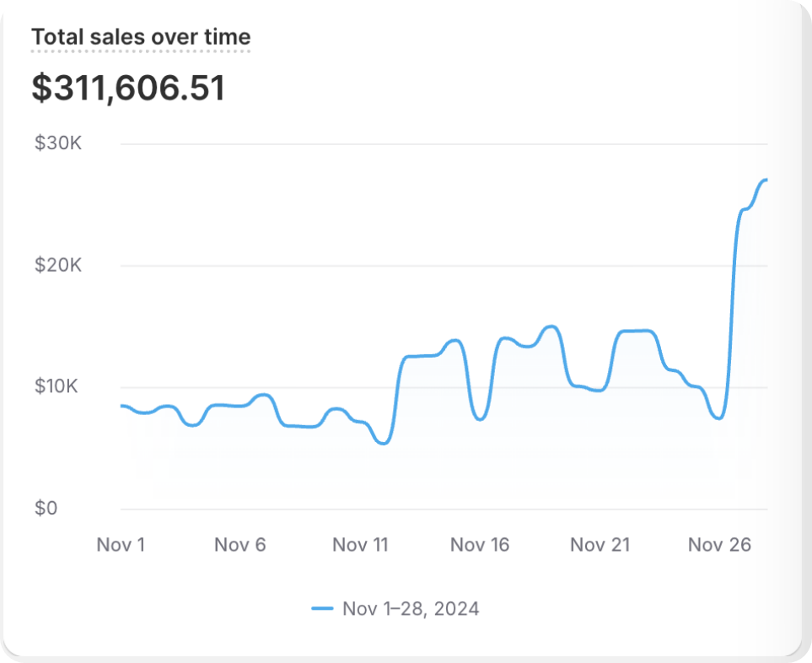This screenshot has height=663, width=812.
Task: Click the "Nov 1–28, 2024" legend label
Action: (411, 608)
